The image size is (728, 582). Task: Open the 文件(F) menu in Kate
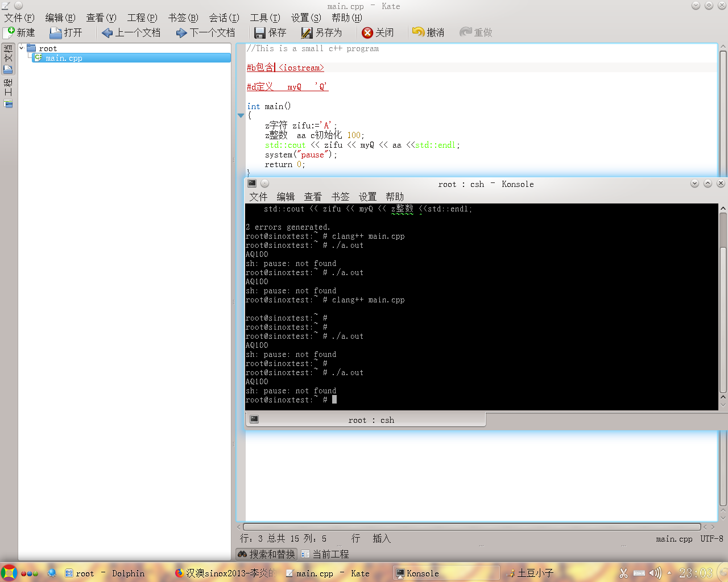click(19, 18)
